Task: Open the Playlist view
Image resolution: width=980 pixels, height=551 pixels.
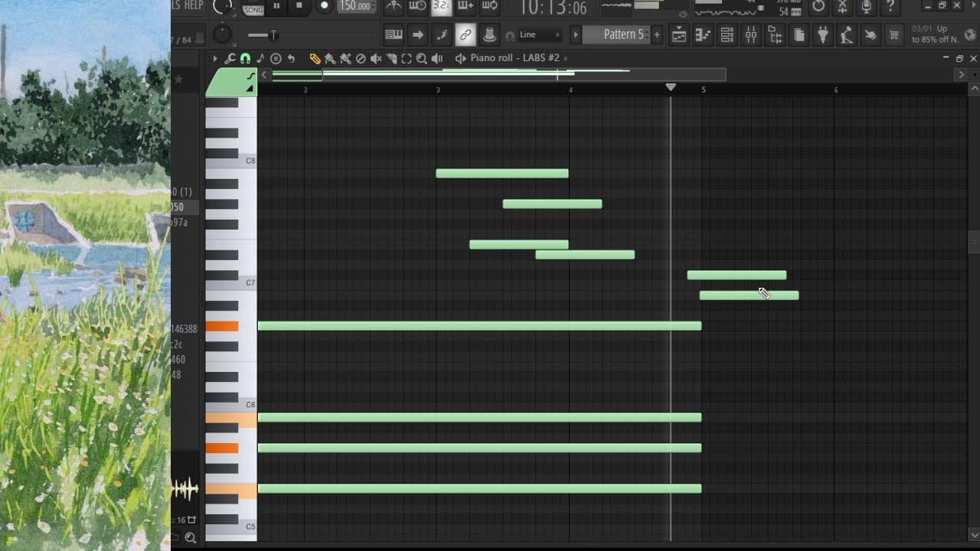Action: coord(678,34)
